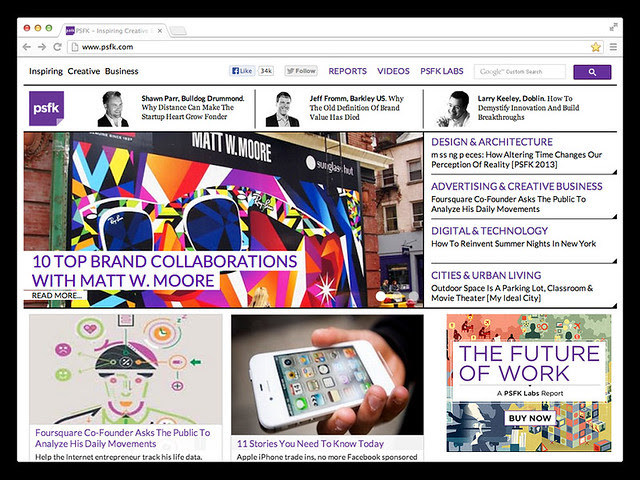Click the 34k like count
The image size is (640, 480).
tap(266, 71)
